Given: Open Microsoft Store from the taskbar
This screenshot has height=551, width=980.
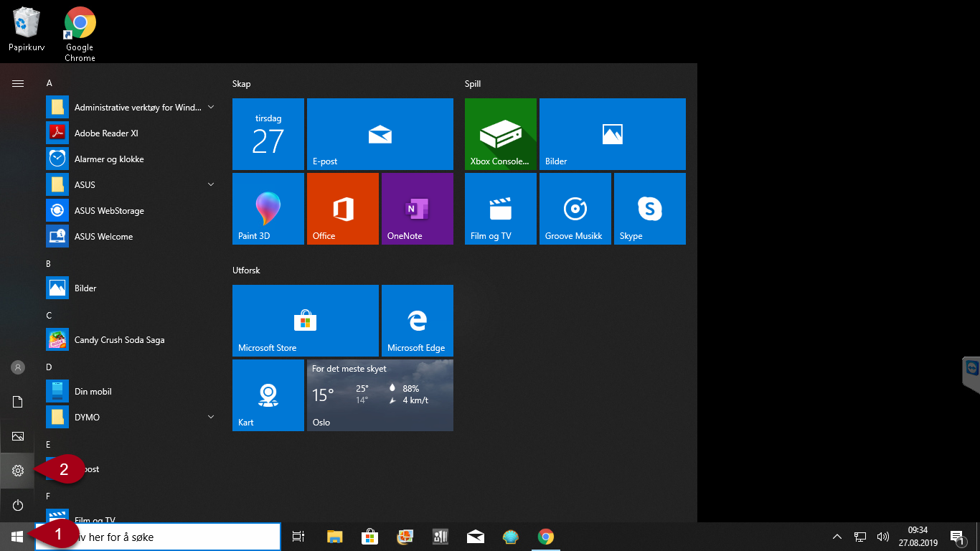Looking at the screenshot, I should 370,537.
